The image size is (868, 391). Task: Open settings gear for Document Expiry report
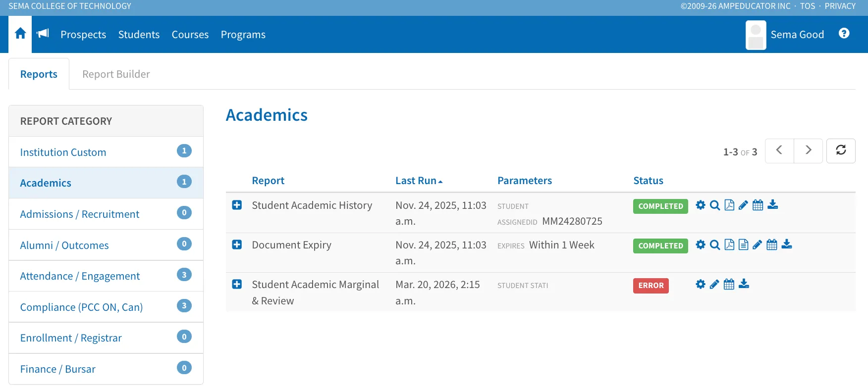click(x=700, y=244)
